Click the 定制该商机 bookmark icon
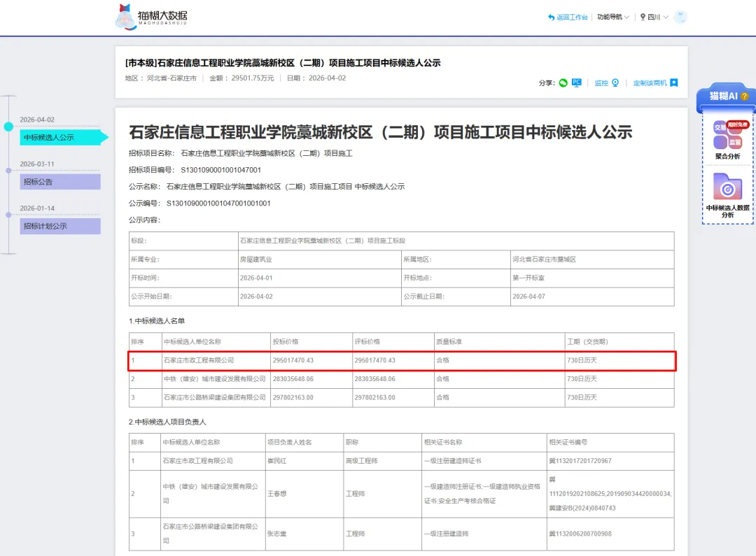Image resolution: width=756 pixels, height=556 pixels. click(x=674, y=83)
